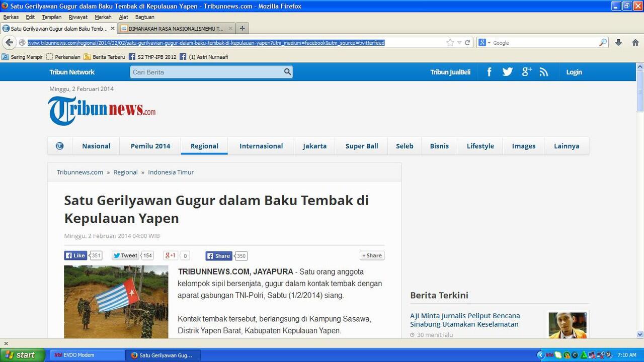Open the RSS feed icon in header
The image size is (644, 362).
coord(544,72)
